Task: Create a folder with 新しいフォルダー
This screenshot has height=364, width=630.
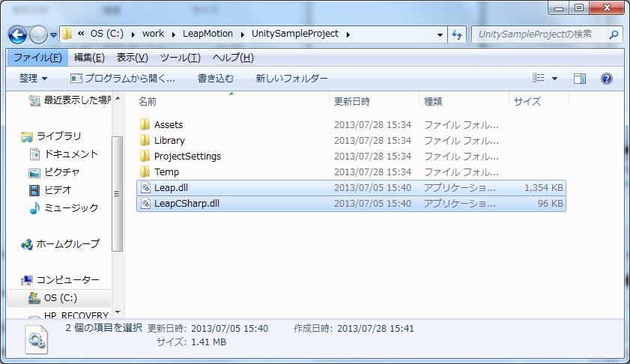Action: coord(291,79)
